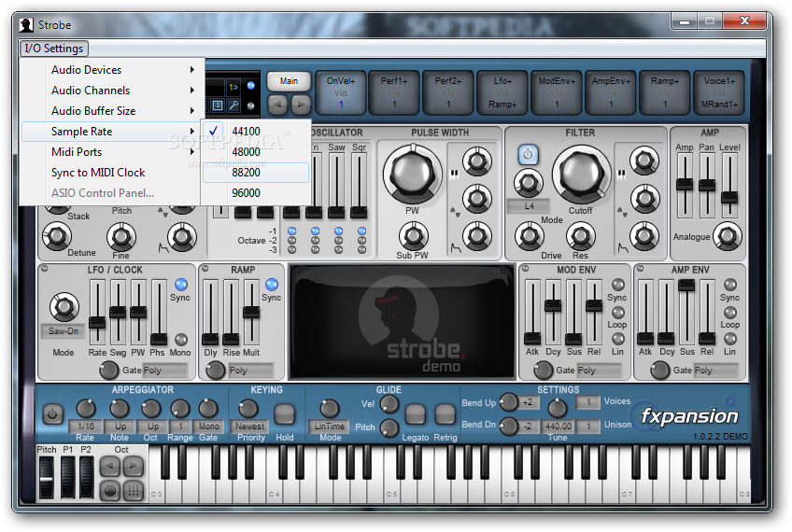This screenshot has height=532, width=792.
Task: Click the AMP Pan slider
Action: 707,186
